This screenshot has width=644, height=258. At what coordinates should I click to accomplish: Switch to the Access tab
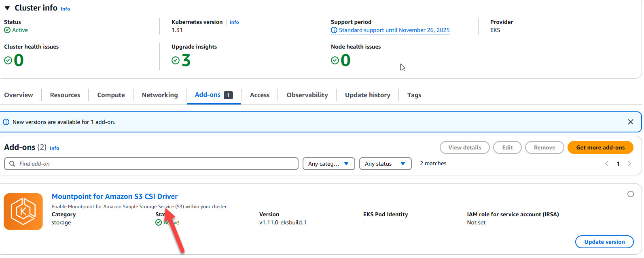pyautogui.click(x=260, y=95)
